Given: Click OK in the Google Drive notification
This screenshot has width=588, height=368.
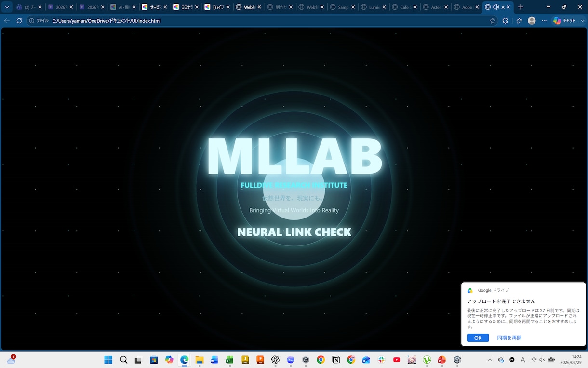Looking at the screenshot, I should pos(478,338).
